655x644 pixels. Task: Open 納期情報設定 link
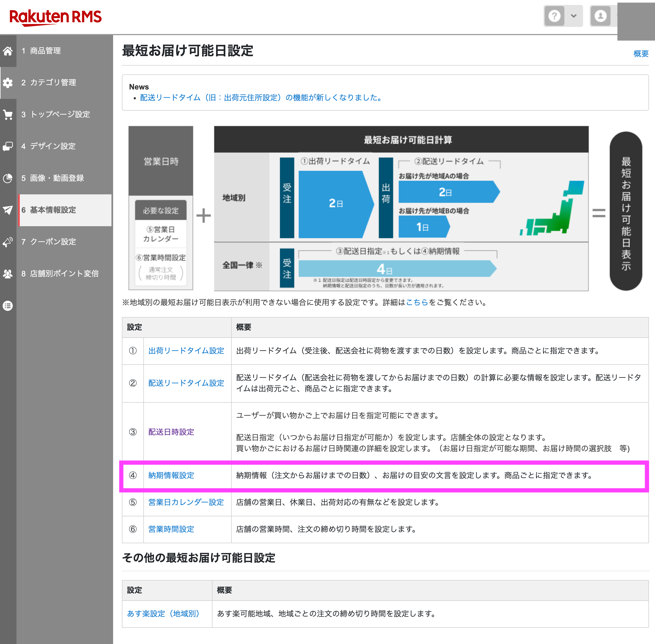[x=171, y=475]
